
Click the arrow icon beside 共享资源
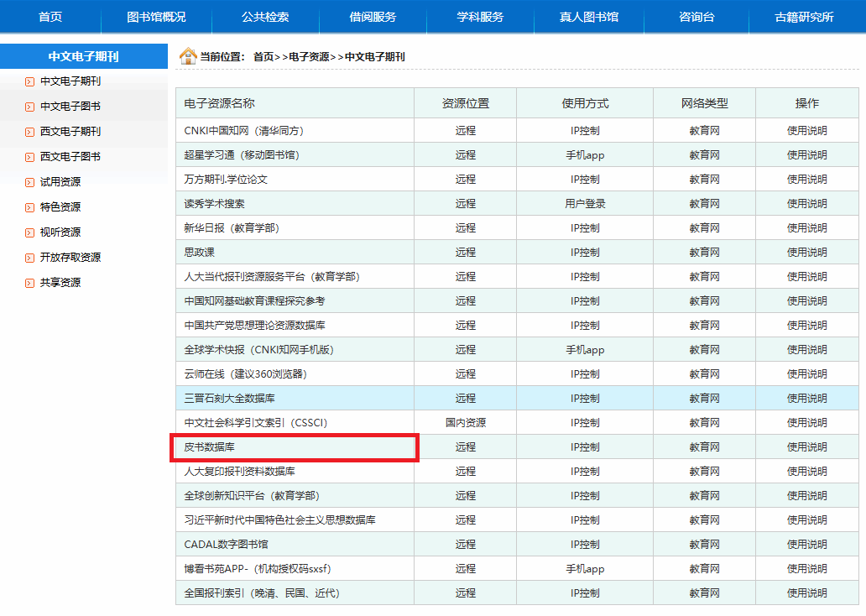[x=30, y=283]
